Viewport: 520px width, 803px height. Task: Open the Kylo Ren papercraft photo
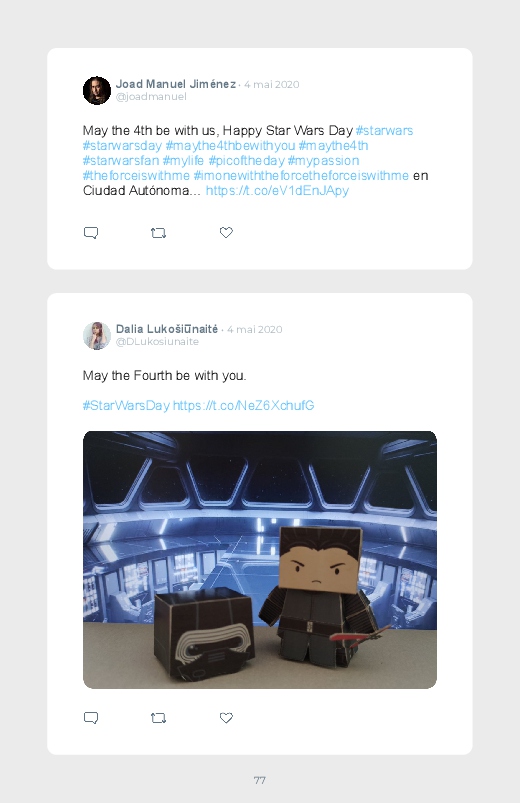(260, 560)
